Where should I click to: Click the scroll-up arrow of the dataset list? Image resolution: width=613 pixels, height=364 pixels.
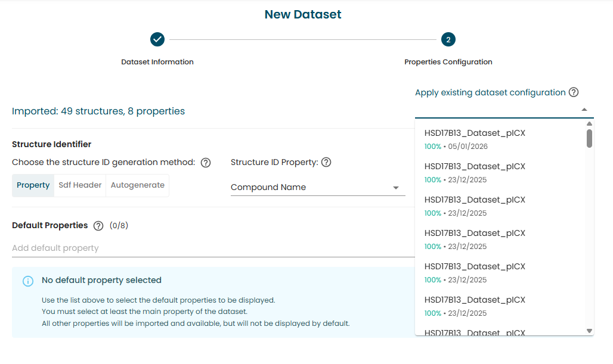(590, 123)
